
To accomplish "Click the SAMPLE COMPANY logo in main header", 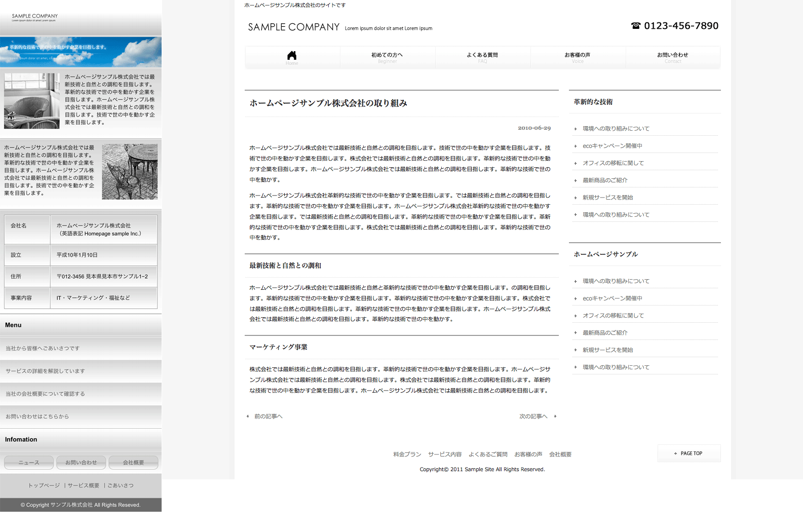I will tap(293, 27).
